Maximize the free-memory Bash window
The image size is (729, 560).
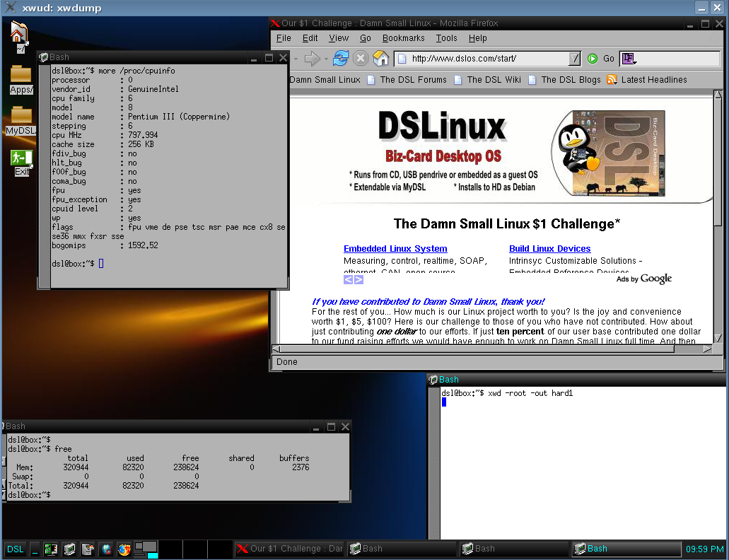(331, 426)
